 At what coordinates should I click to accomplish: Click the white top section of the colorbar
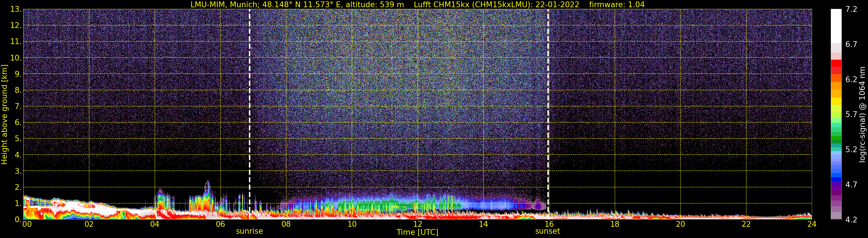[x=836, y=26]
